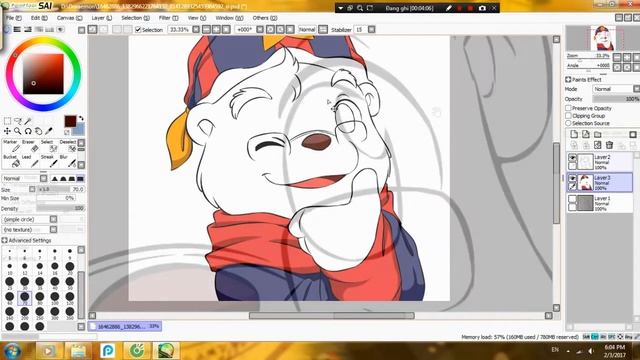Viewport: 640px width, 360px height.
Task: Click the dark red foreground color swatch
Action: (70, 121)
